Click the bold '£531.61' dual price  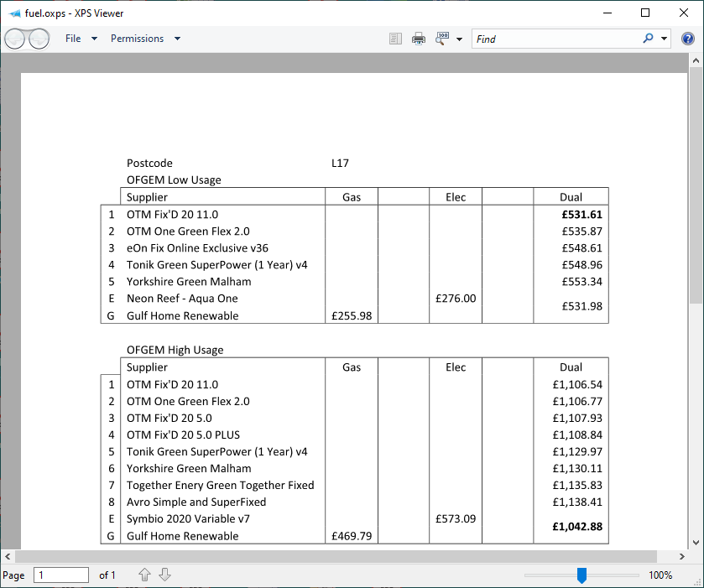[x=581, y=215]
